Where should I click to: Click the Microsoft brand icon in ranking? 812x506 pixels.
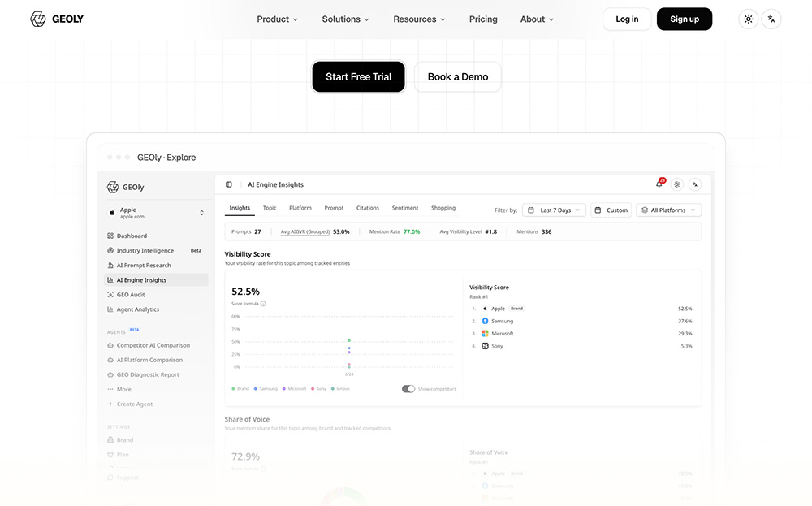(x=486, y=334)
